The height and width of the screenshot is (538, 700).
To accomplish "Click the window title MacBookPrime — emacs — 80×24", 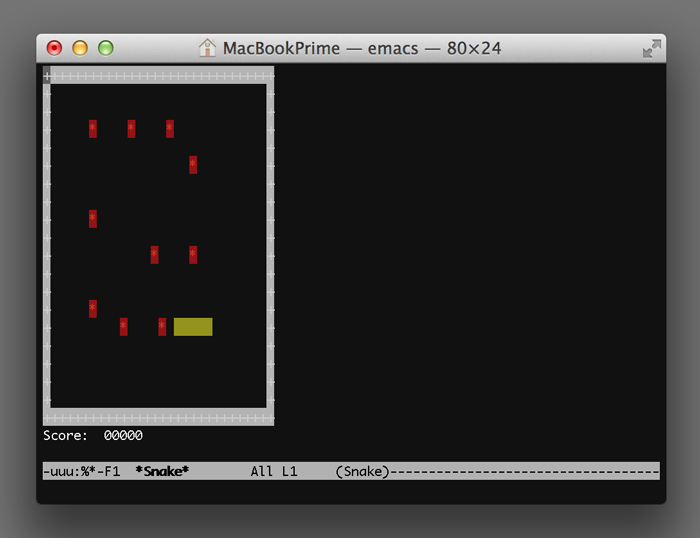I will tap(362, 48).
